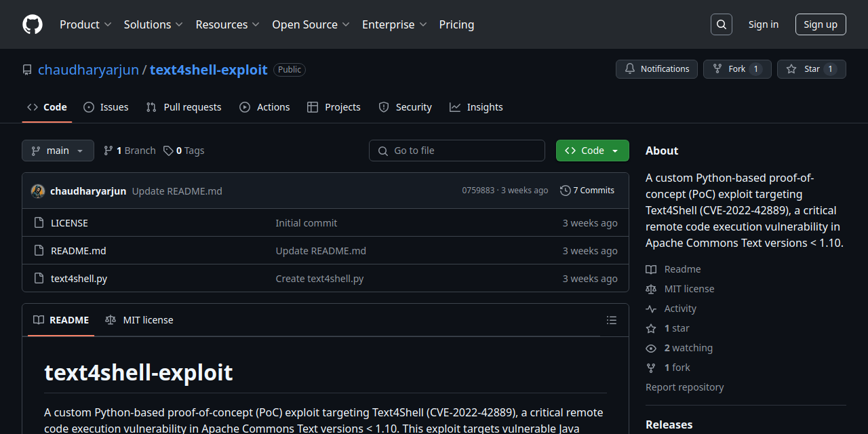Click the chaudharyarjun avatar image
This screenshot has height=434, width=868.
click(38, 191)
